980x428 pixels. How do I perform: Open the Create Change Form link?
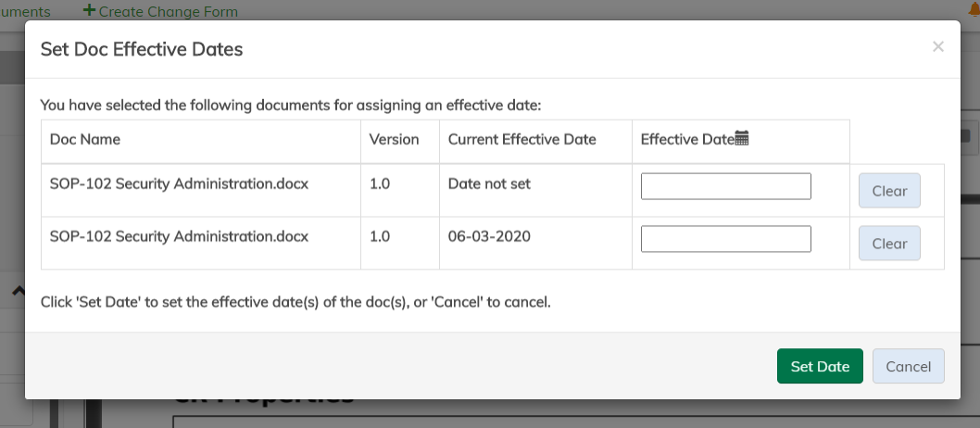tap(168, 11)
